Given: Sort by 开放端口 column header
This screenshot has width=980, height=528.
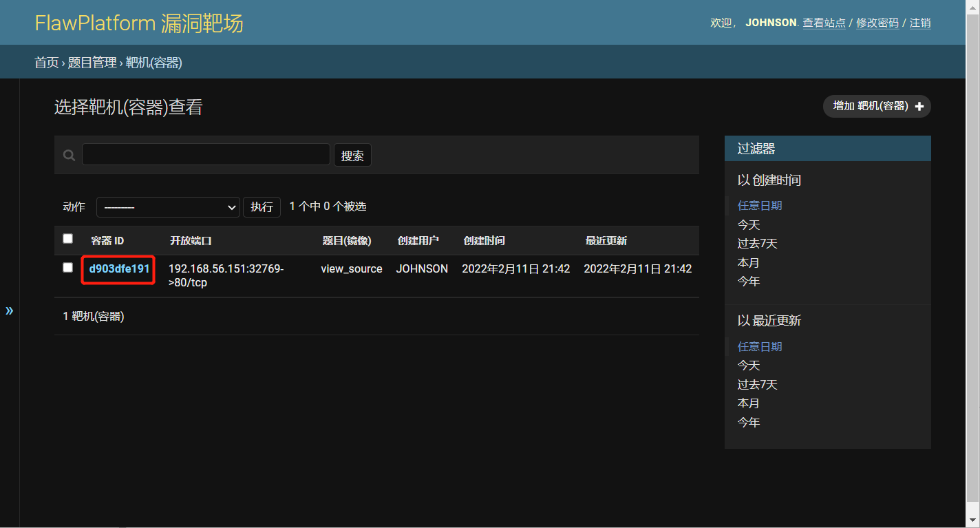Looking at the screenshot, I should pos(191,240).
